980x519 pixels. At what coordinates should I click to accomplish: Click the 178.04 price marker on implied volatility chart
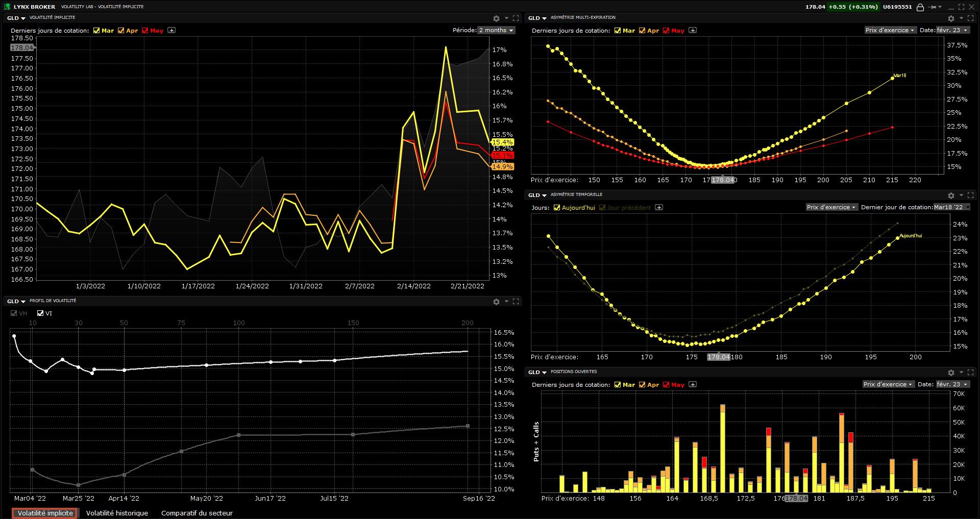coord(22,47)
